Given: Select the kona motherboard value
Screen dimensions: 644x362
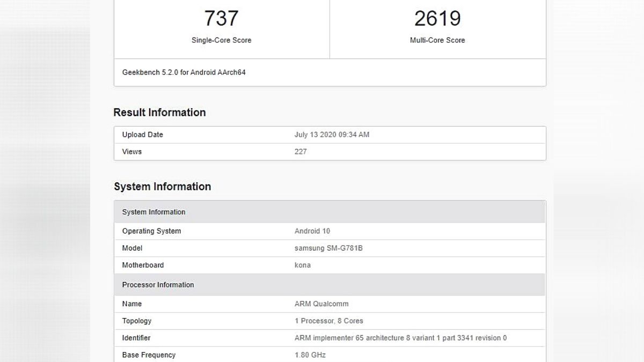Looking at the screenshot, I should 303,265.
